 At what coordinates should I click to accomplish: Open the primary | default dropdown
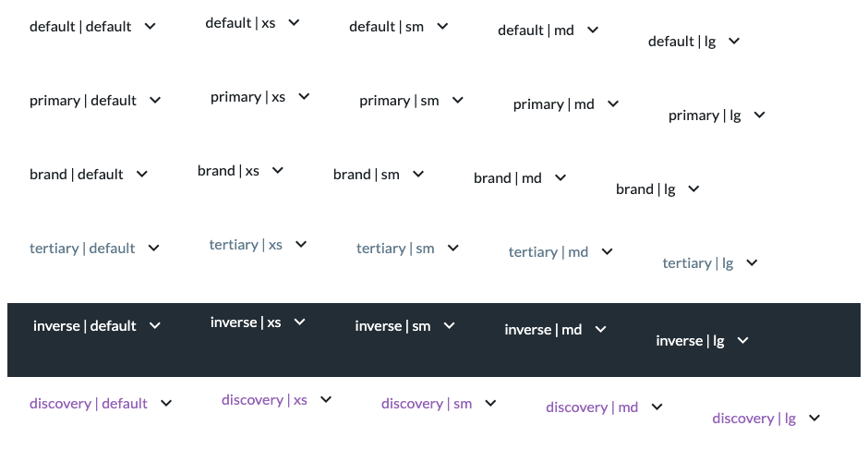(95, 101)
